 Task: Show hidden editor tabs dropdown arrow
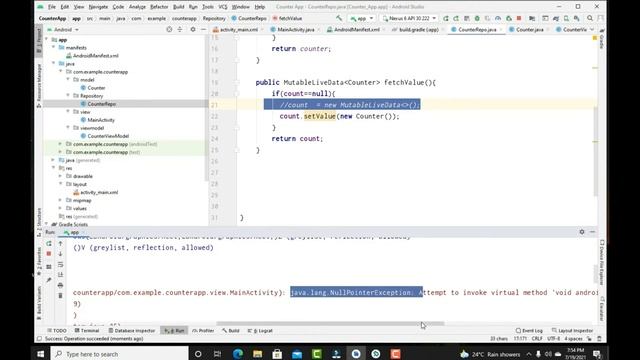pos(592,29)
